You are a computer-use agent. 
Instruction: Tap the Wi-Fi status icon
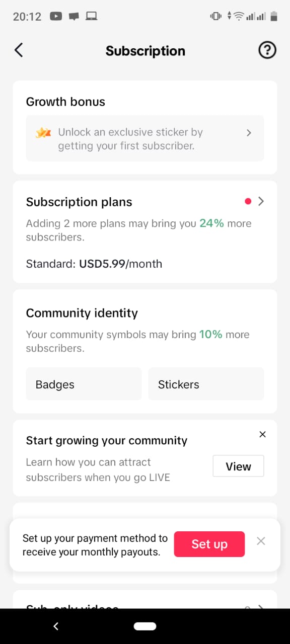pos(239,16)
